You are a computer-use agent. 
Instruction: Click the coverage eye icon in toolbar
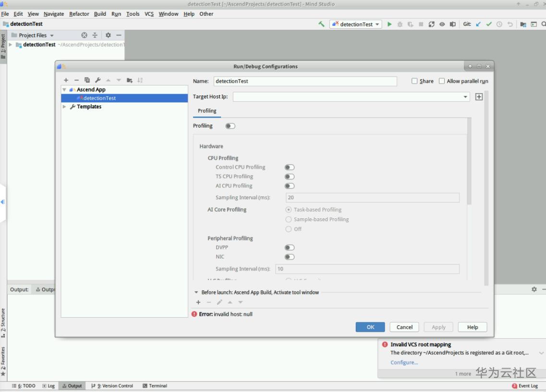pos(442,24)
